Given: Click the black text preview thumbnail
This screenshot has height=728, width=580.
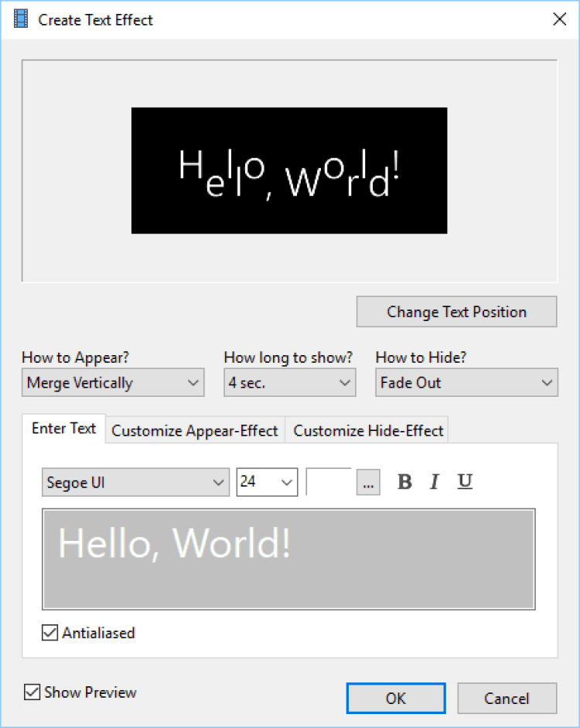Looking at the screenshot, I should coord(289,170).
